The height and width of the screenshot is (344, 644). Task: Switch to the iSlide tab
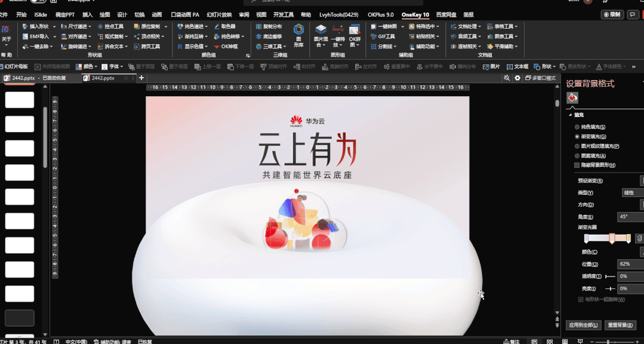pyautogui.click(x=41, y=15)
